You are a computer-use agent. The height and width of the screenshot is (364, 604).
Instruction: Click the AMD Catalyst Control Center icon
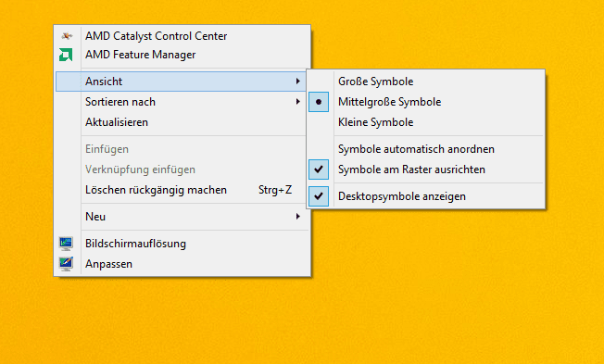(67, 36)
